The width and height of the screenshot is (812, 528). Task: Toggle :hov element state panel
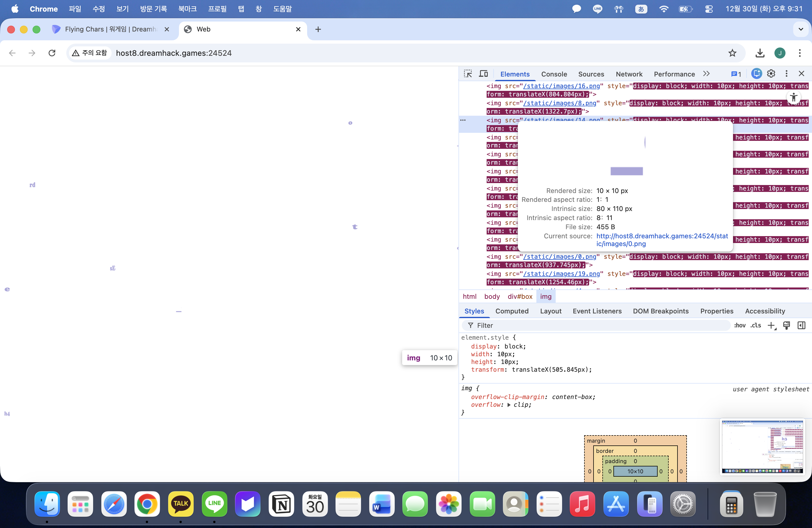pos(740,325)
